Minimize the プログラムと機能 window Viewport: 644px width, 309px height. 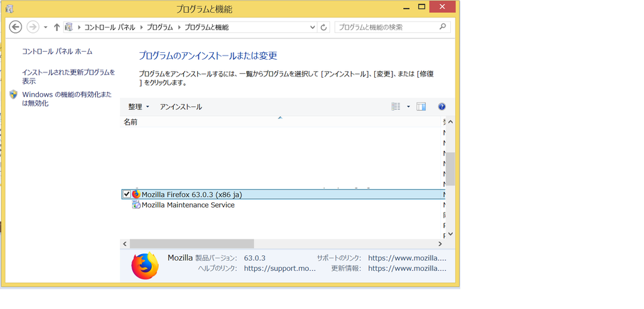point(406,7)
